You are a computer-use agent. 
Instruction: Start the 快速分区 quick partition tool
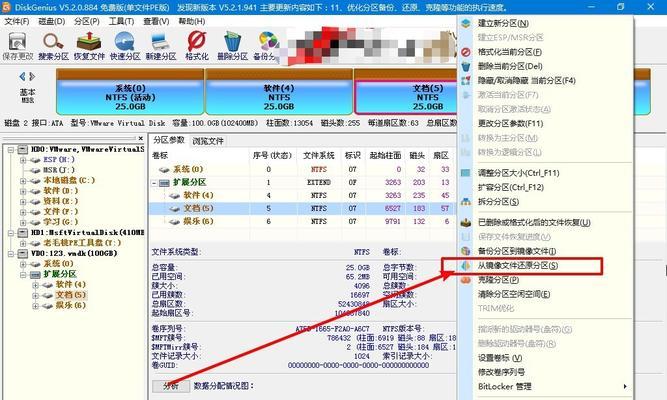tap(125, 46)
